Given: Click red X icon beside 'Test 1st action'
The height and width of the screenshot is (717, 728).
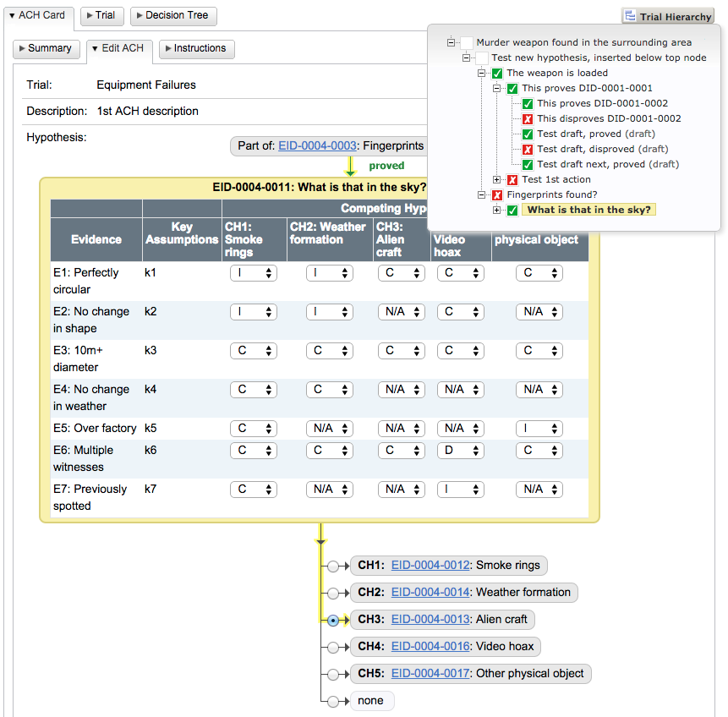Looking at the screenshot, I should [512, 180].
